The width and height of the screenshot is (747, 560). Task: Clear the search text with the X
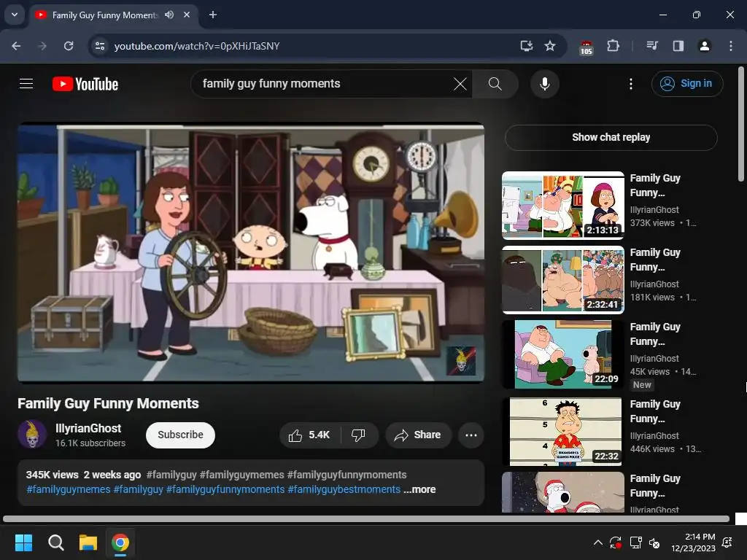click(460, 84)
